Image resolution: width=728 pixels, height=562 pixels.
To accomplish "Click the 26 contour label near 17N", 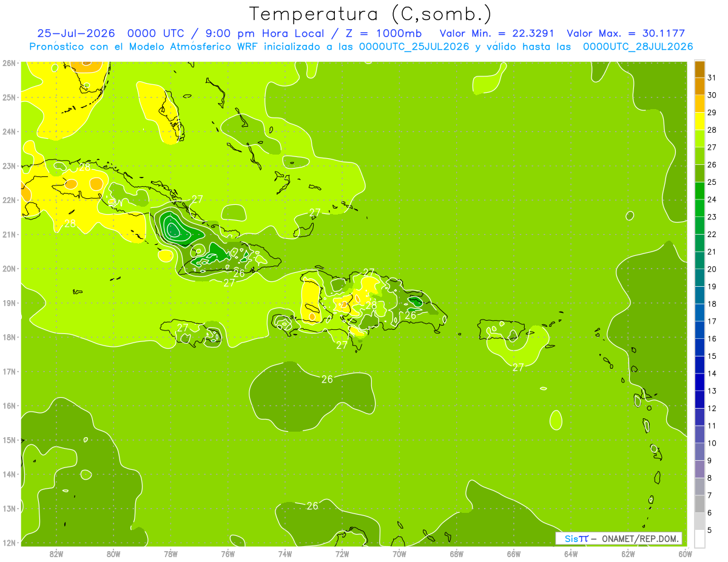I will pos(327,380).
